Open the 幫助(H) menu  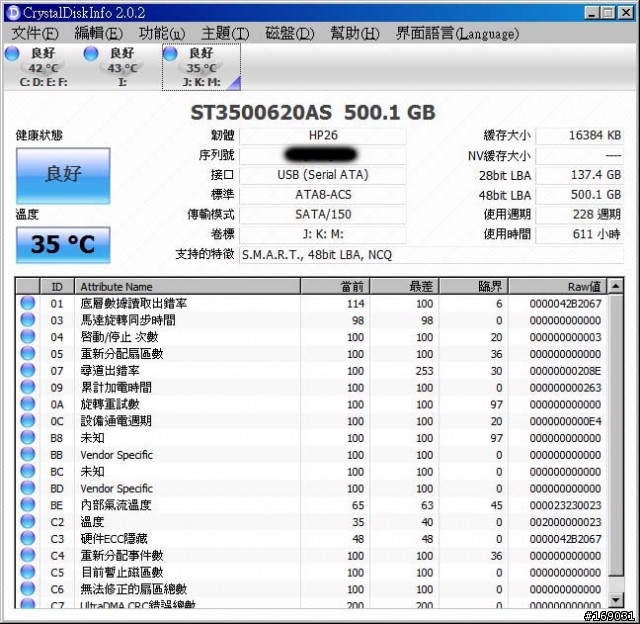click(354, 33)
